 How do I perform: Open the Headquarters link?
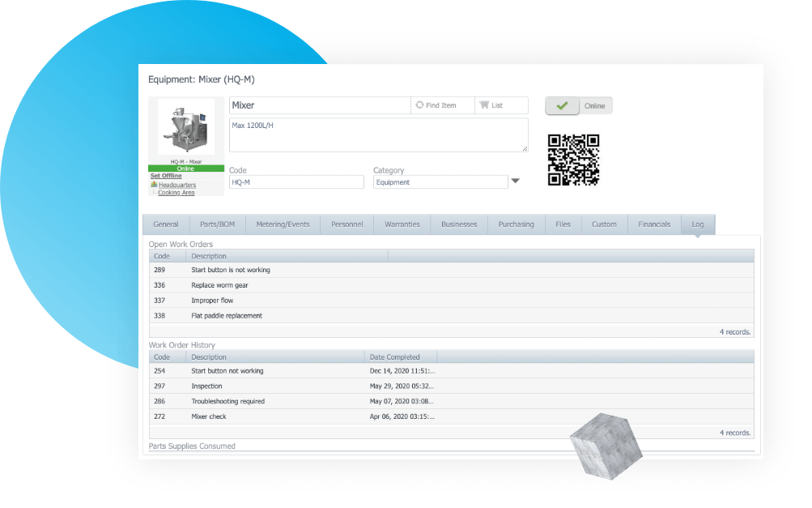coord(178,184)
